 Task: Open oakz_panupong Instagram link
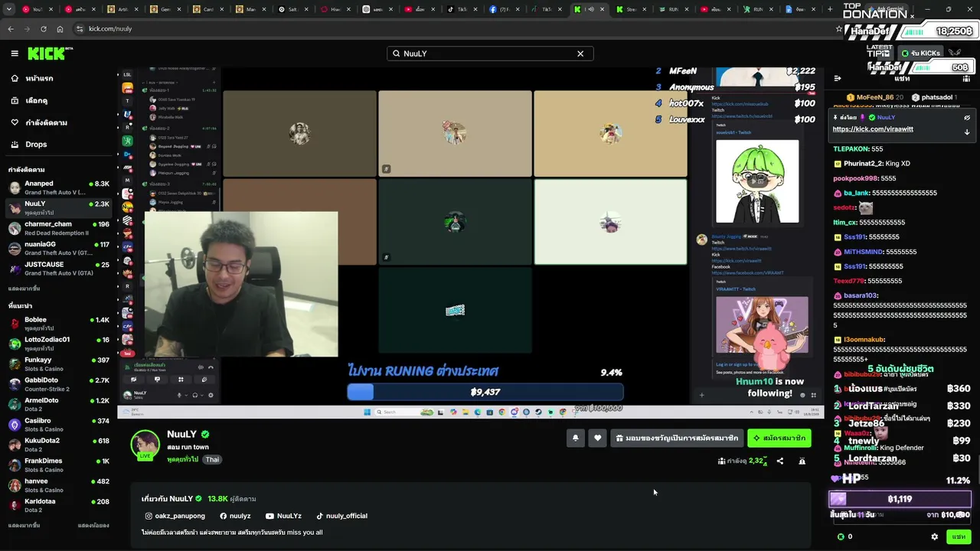(175, 516)
